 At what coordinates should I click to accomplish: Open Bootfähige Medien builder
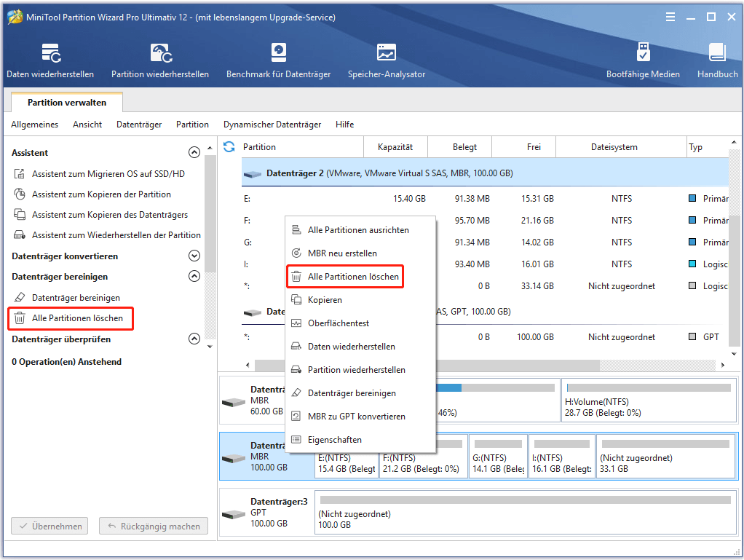click(643, 60)
